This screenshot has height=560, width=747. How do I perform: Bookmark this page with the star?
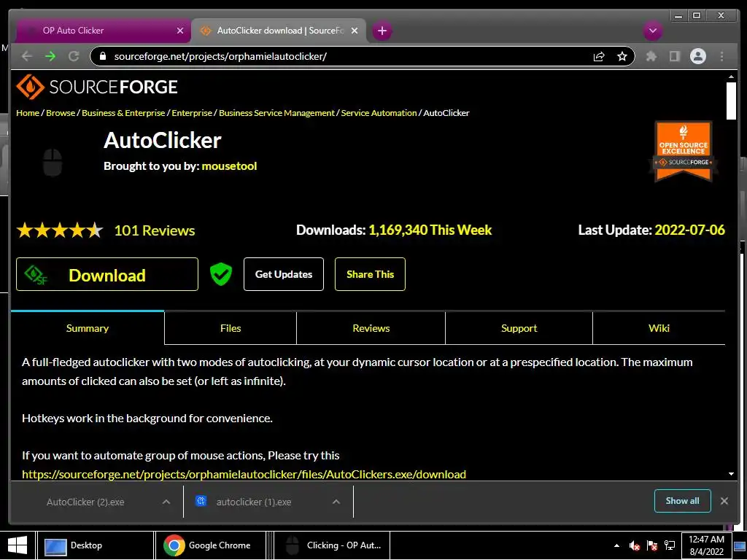click(x=622, y=56)
